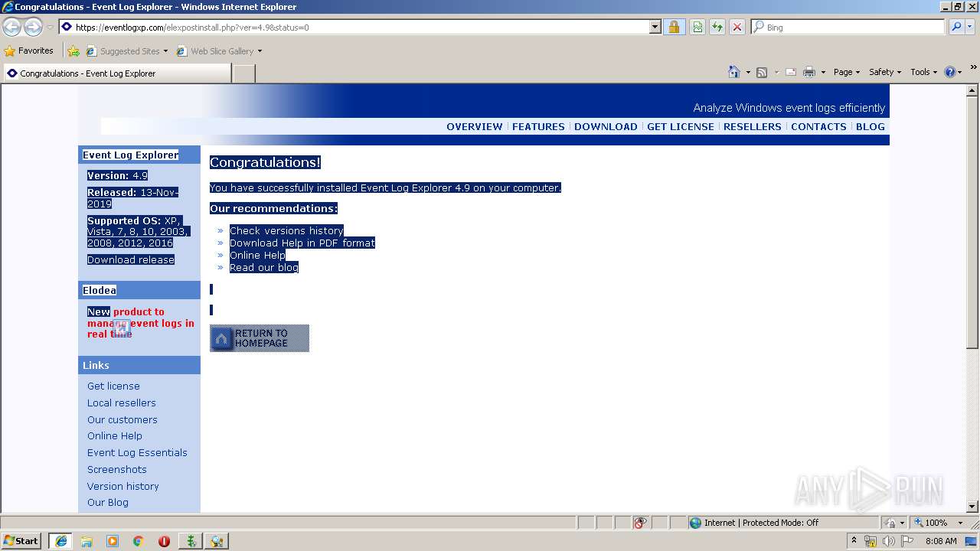The width and height of the screenshot is (980, 551).
Task: Expand Suggested Sites dropdown
Action: 165,51
